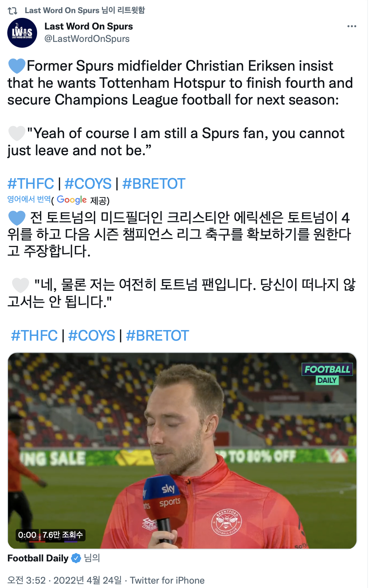The image size is (377, 588).
Task: Open the @LastWordOnSpurs handle link
Action: coord(87,39)
